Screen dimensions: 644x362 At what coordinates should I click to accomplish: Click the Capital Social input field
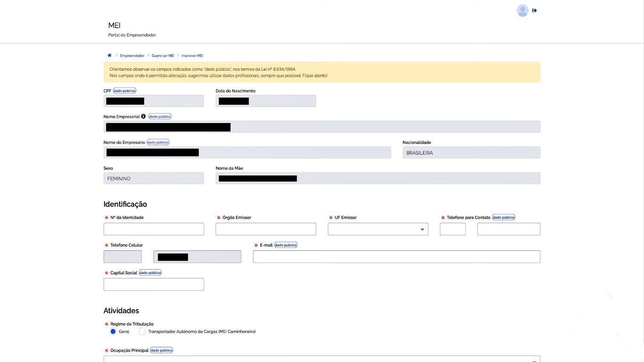[x=154, y=284]
